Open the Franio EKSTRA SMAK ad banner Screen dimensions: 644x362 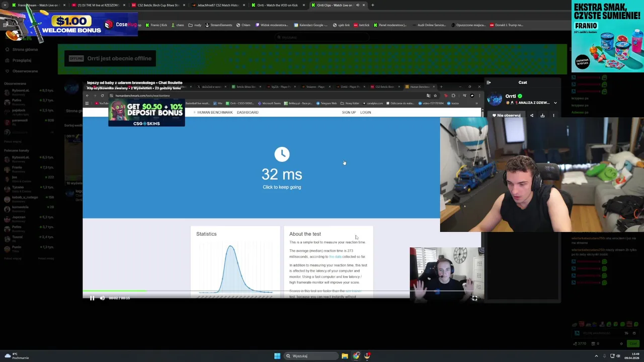pyautogui.click(x=608, y=36)
